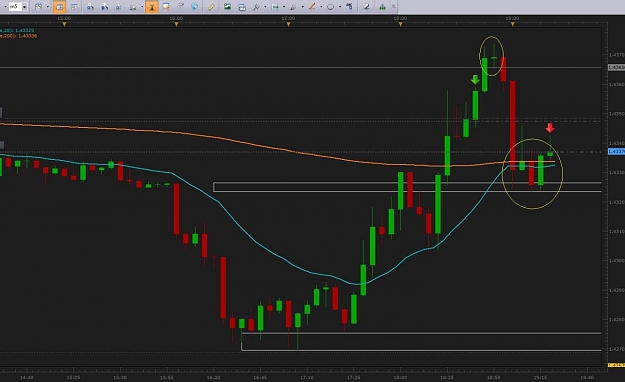Viewport: 625px width, 382px height.
Task: Click the 1.4280 value on price scale
Action: click(x=617, y=319)
